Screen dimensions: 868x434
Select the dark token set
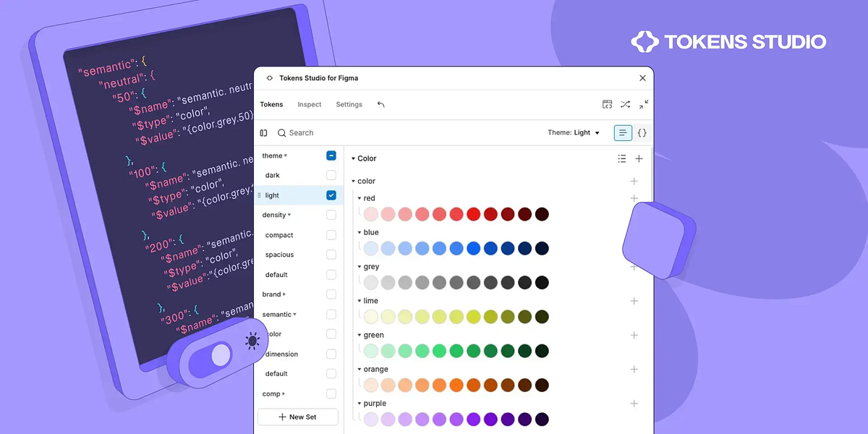coord(273,175)
